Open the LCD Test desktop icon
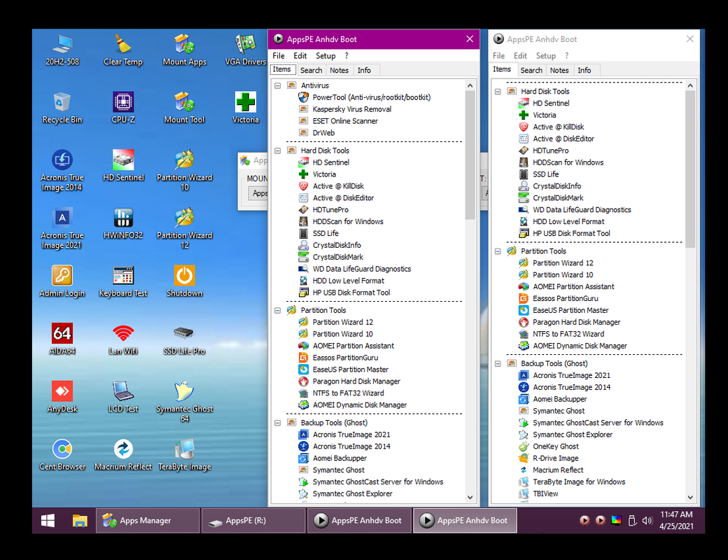This screenshot has height=560, width=728. (x=123, y=397)
